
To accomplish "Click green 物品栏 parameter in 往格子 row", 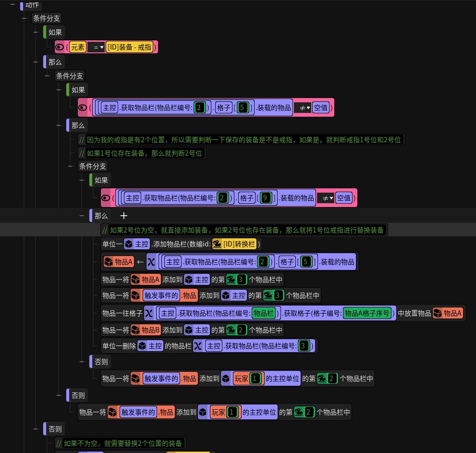I will pyautogui.click(x=264, y=313).
